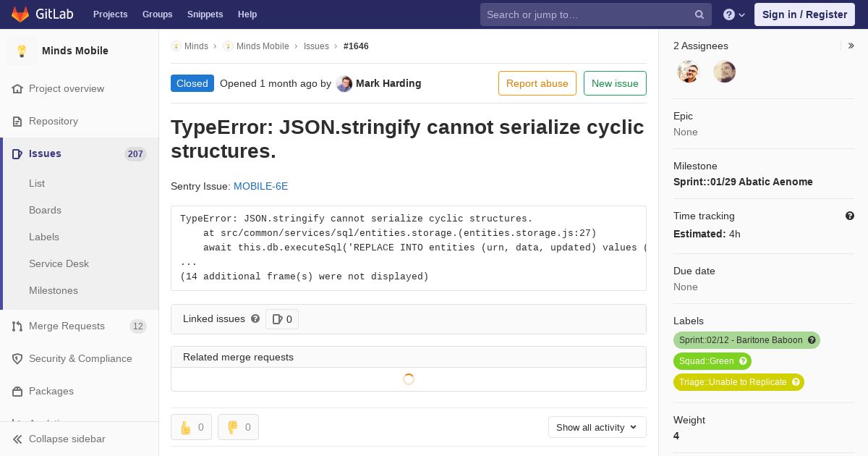Viewport: 868px width, 456px height.
Task: Click the thumbs down reaction button
Action: (x=238, y=427)
